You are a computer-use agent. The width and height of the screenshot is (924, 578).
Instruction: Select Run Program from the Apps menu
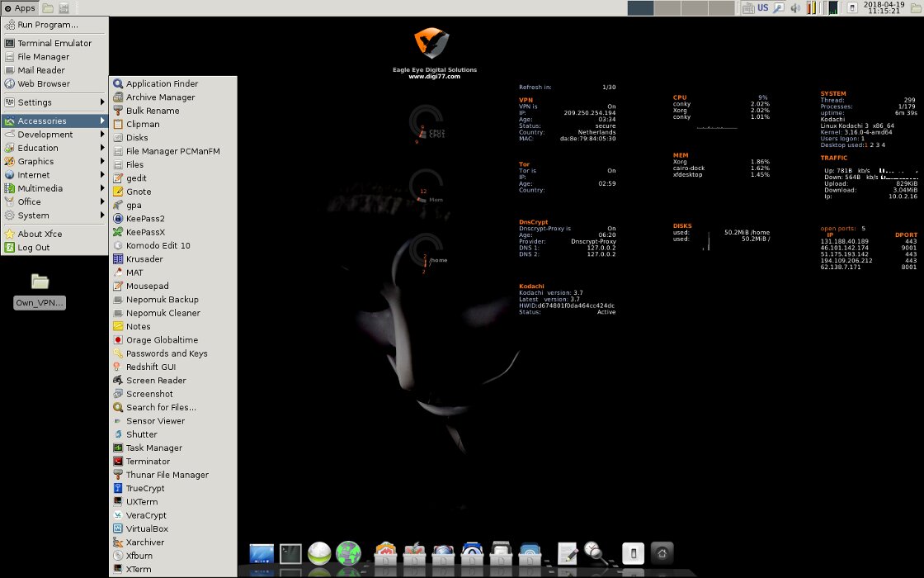[47, 25]
